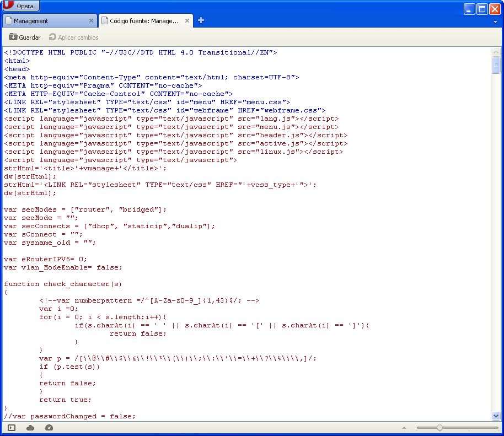
Task: Click Aplicar cambios button
Action: pos(73,37)
